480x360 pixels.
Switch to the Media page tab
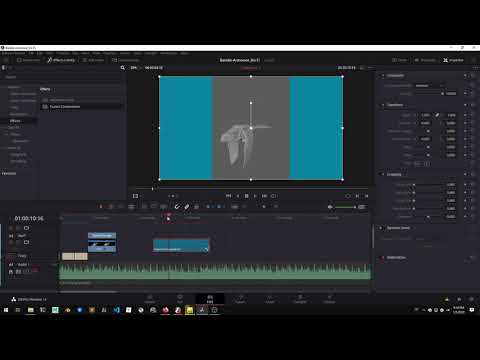point(150,299)
